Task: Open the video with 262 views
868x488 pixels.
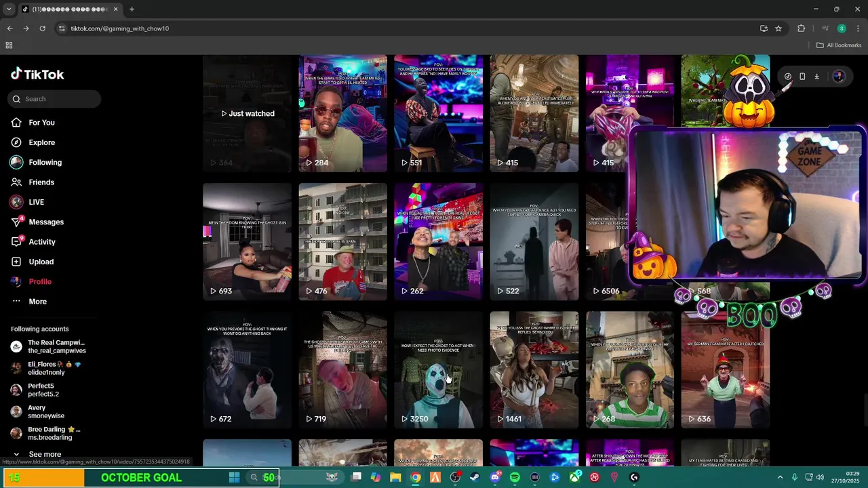Action: click(438, 241)
